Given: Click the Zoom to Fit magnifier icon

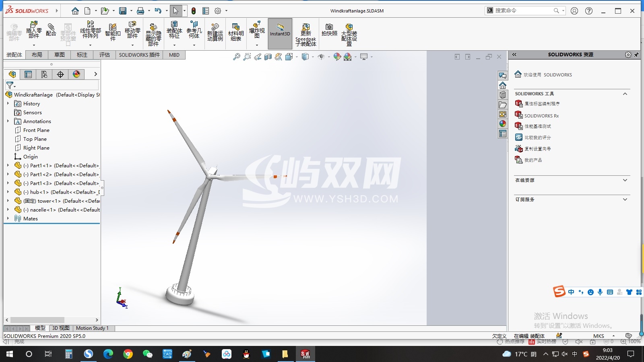Looking at the screenshot, I should pyautogui.click(x=237, y=57).
